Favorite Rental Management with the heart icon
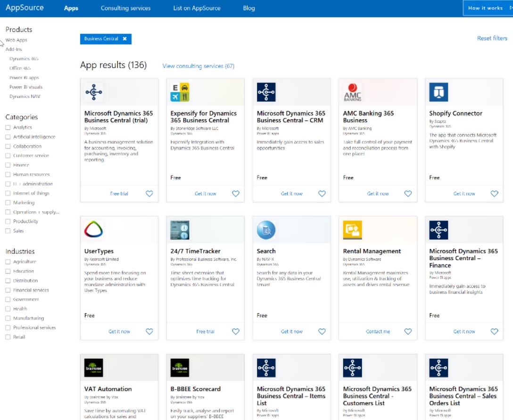The width and height of the screenshot is (513, 420). [408, 331]
